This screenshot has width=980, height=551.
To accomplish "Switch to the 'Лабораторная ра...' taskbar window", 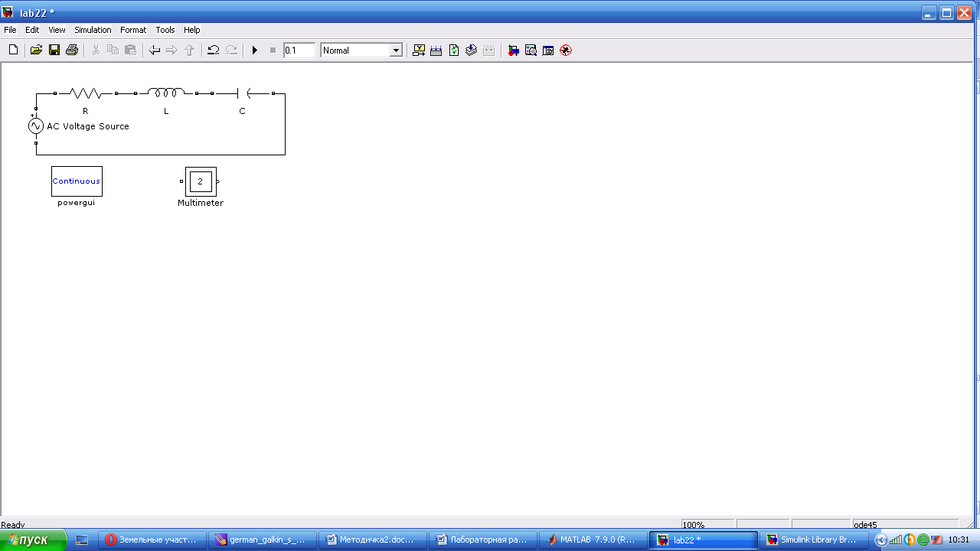I will 484,540.
